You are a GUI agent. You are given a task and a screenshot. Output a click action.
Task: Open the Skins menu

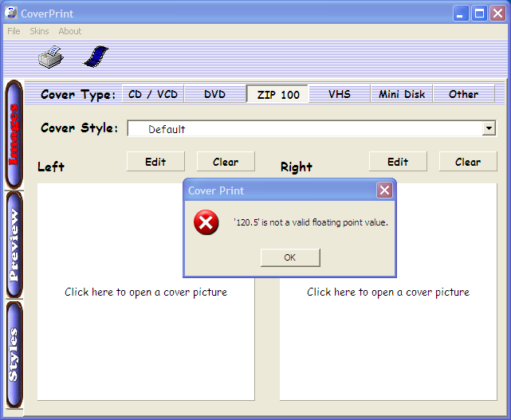coord(39,31)
